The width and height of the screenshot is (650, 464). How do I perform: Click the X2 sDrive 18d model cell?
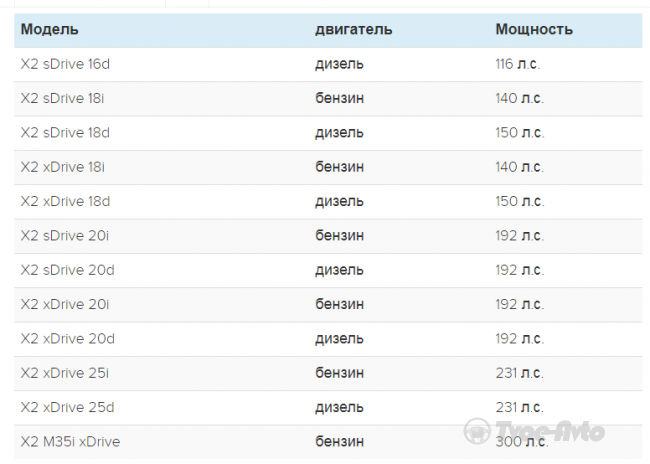click(65, 133)
